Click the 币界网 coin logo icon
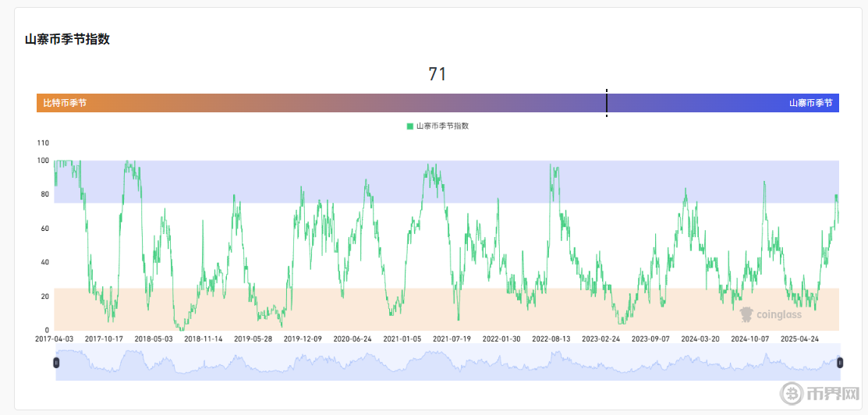The width and height of the screenshot is (868, 415). point(795,393)
